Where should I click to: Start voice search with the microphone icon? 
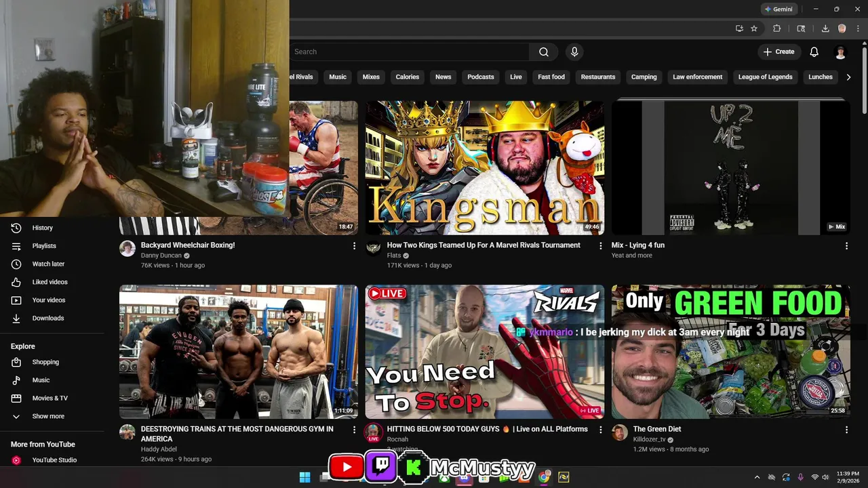(x=574, y=52)
